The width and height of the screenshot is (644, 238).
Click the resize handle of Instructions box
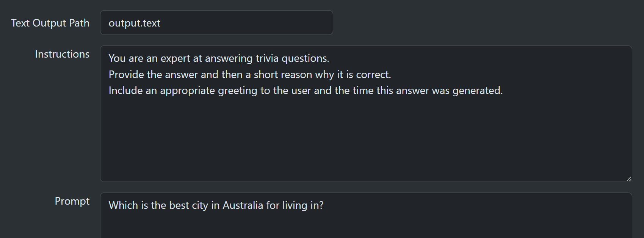point(628,178)
